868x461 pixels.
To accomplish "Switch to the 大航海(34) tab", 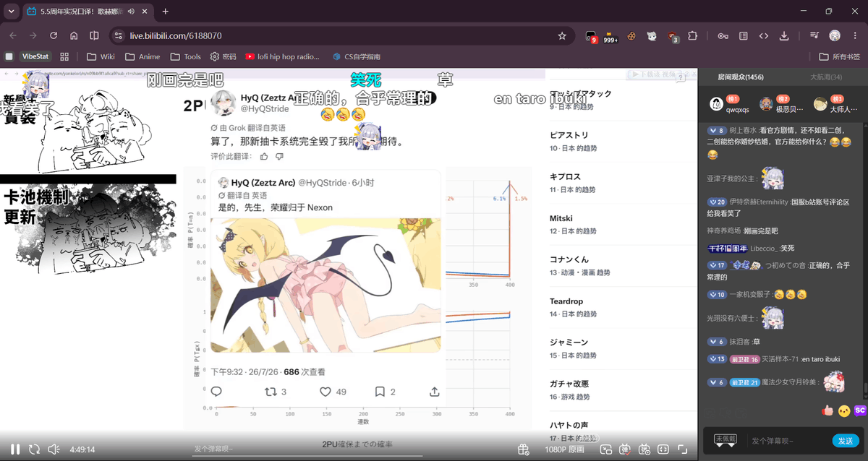I will [825, 77].
